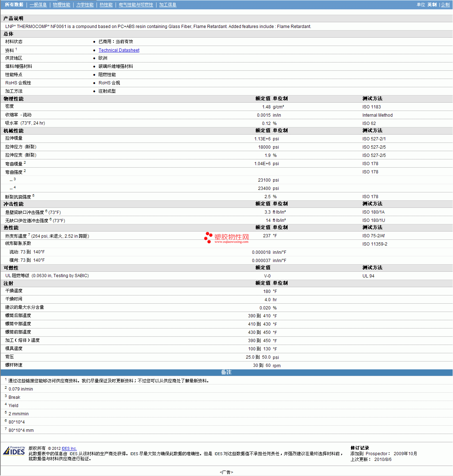This screenshot has width=453, height=476.
Task: Click the 修订记录 heading
Action: (x=360, y=448)
